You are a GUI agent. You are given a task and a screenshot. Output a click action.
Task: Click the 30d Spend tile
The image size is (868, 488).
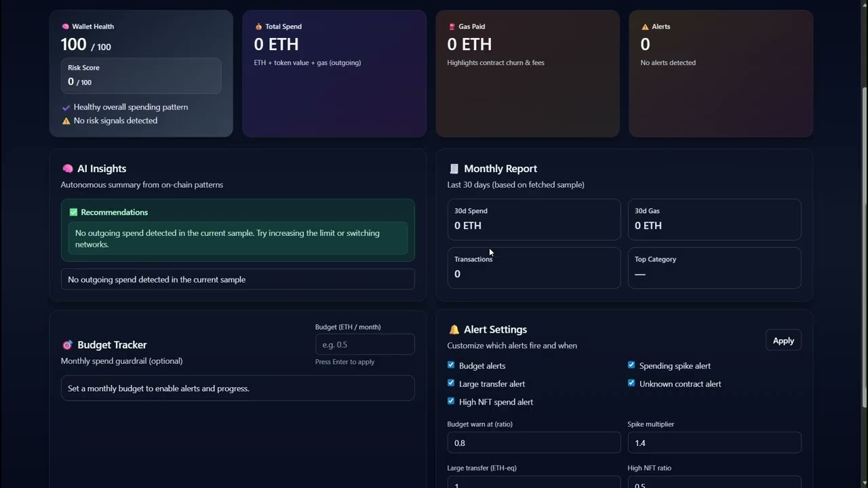point(534,219)
